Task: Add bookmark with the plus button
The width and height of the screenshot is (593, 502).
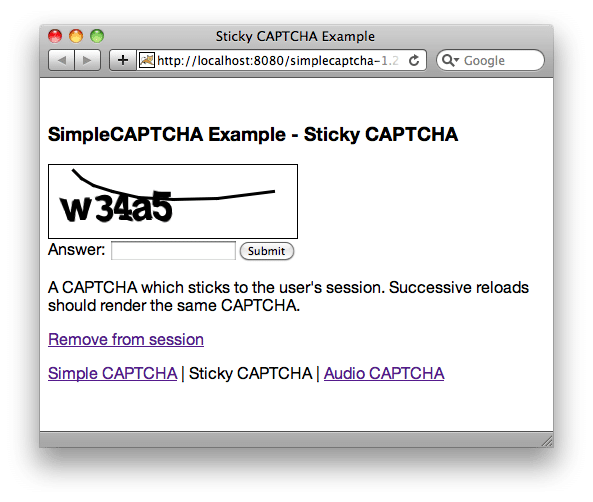Action: 123,60
